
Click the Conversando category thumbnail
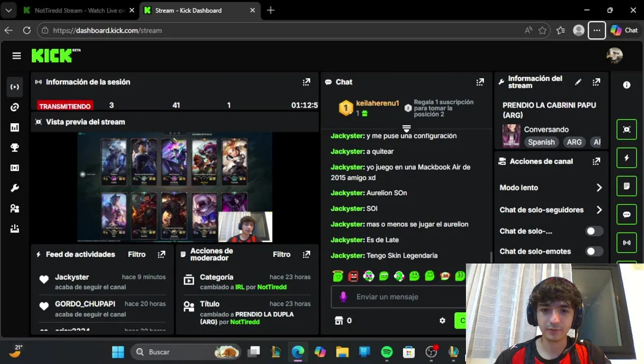click(x=511, y=135)
